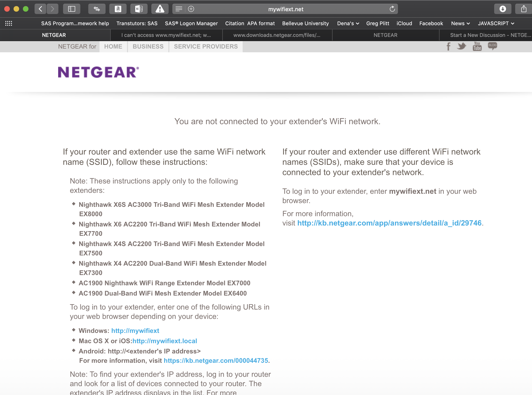Viewport: 532px width, 395px height.
Task: Click 'Nighthawk X4S AC2200' list item text
Action: coord(171,248)
